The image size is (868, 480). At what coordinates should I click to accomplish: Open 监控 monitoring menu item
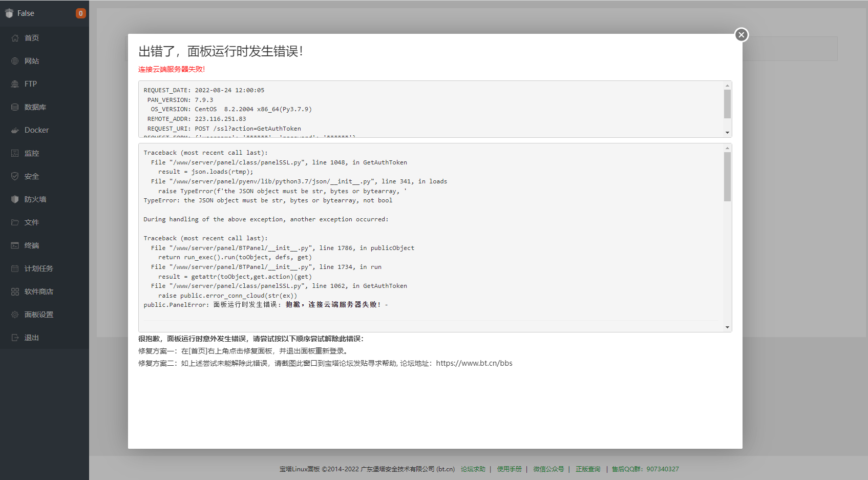point(32,153)
